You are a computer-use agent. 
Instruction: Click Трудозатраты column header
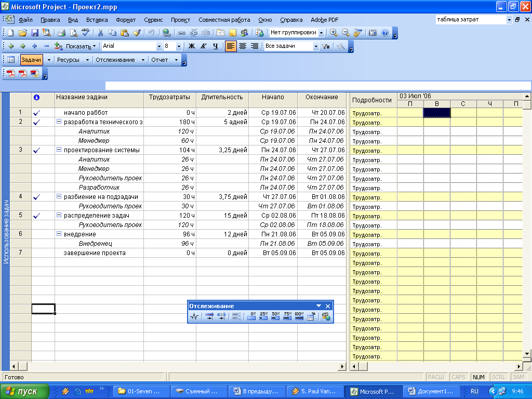click(x=170, y=100)
